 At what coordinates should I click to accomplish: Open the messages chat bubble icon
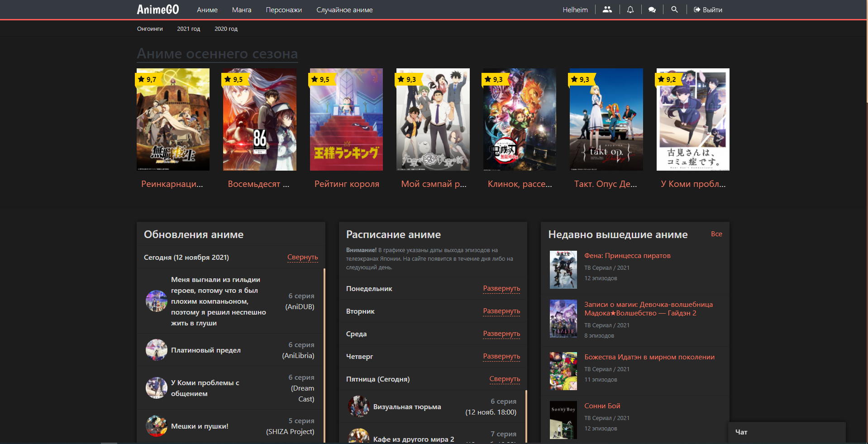coord(652,10)
